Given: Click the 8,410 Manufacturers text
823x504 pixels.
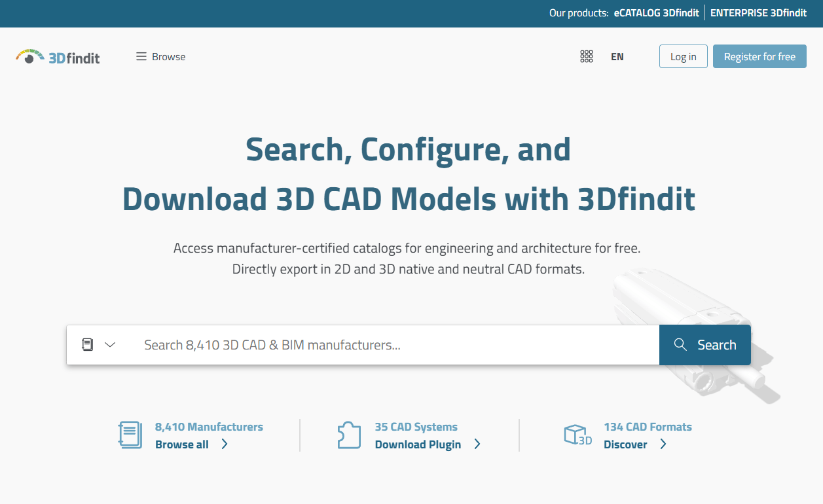Looking at the screenshot, I should tap(209, 427).
